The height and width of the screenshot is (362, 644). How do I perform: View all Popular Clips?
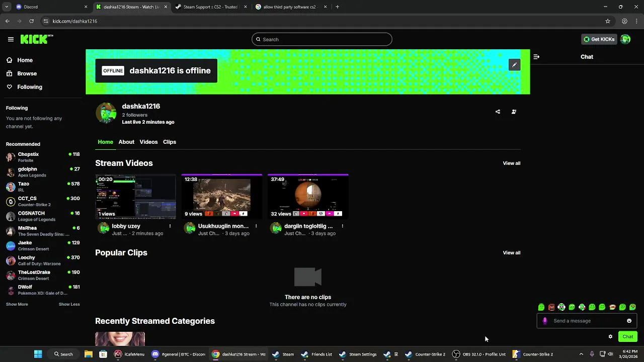point(512,253)
